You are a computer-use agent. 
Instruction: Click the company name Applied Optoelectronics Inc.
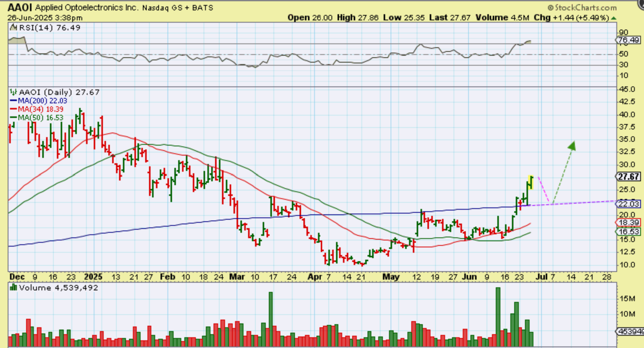[x=87, y=8]
